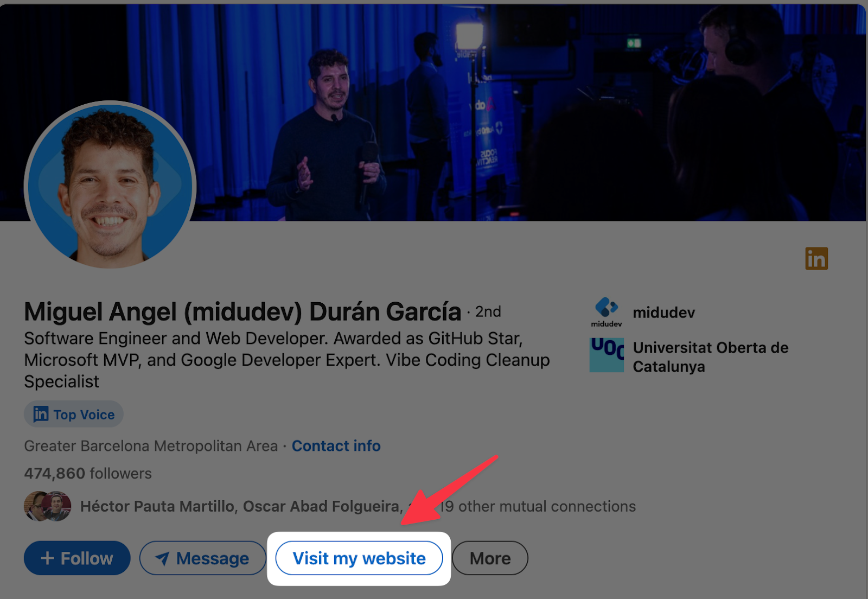Open the Contact info overlay
This screenshot has width=868, height=599.
[x=336, y=446]
